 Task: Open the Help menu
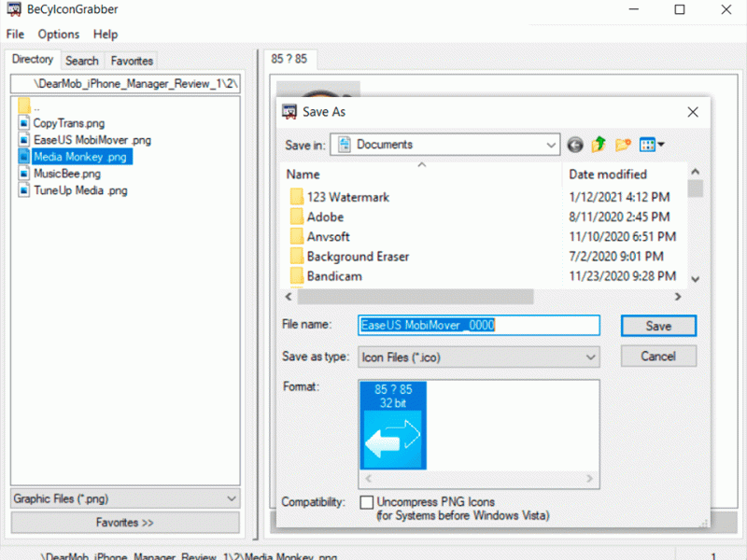tap(106, 35)
